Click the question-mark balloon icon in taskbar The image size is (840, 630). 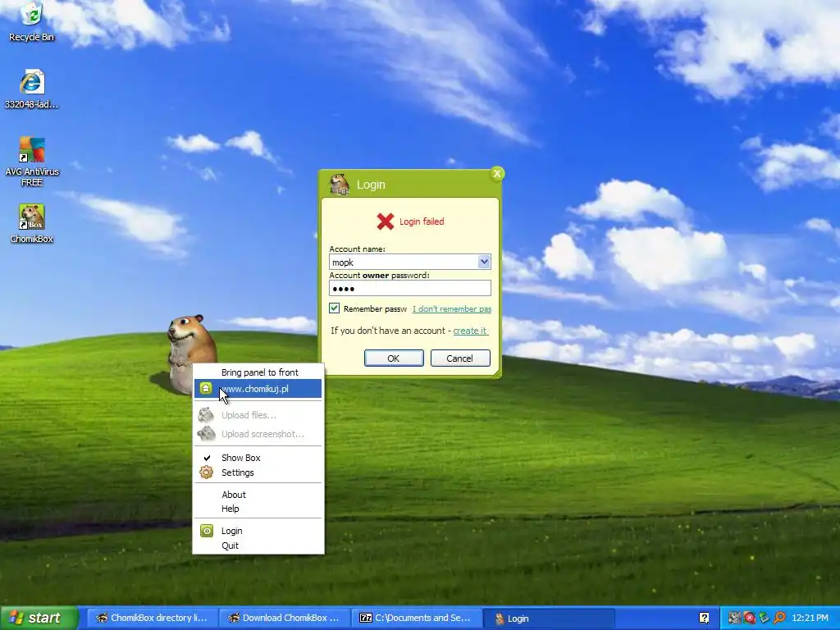(x=704, y=619)
